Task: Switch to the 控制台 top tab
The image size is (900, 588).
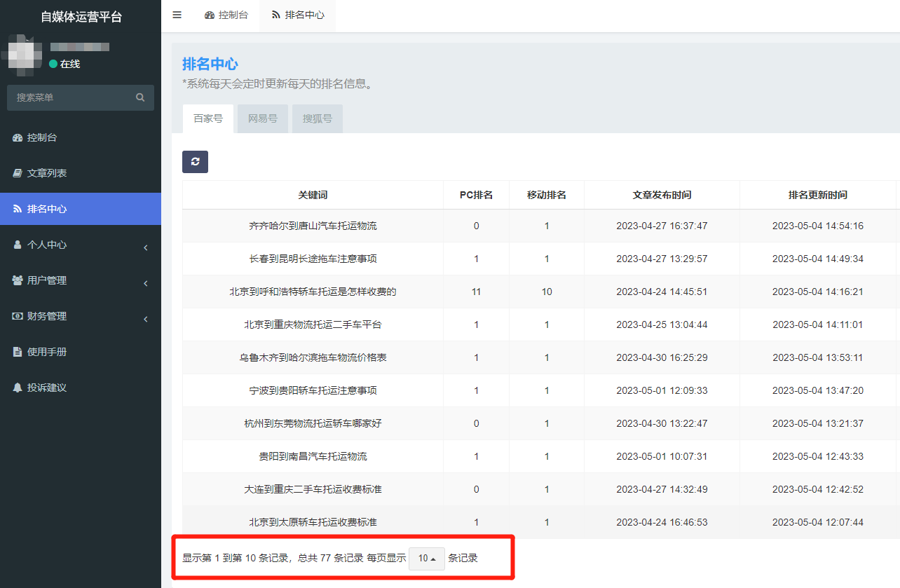Action: (226, 15)
